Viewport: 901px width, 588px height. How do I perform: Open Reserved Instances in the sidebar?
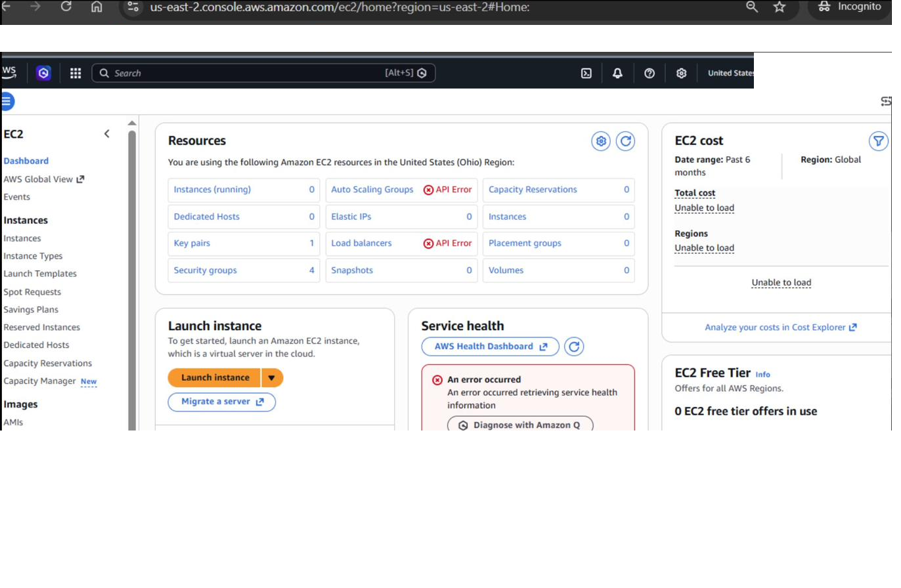point(42,327)
